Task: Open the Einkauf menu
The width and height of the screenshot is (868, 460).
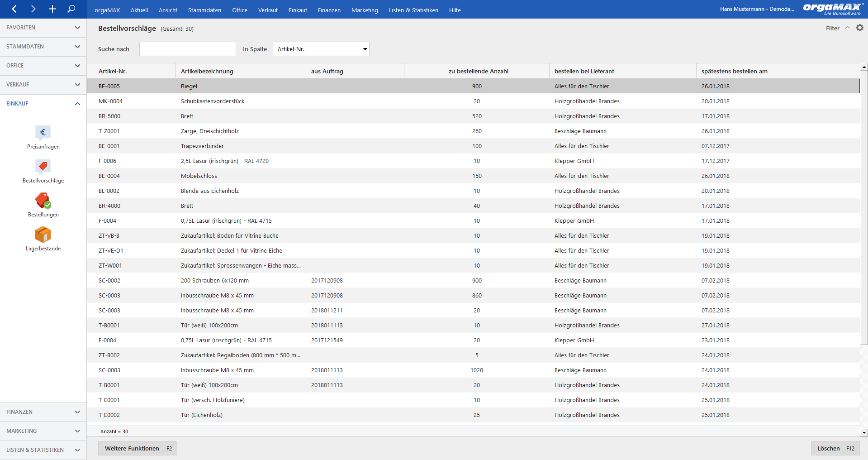Action: point(298,10)
